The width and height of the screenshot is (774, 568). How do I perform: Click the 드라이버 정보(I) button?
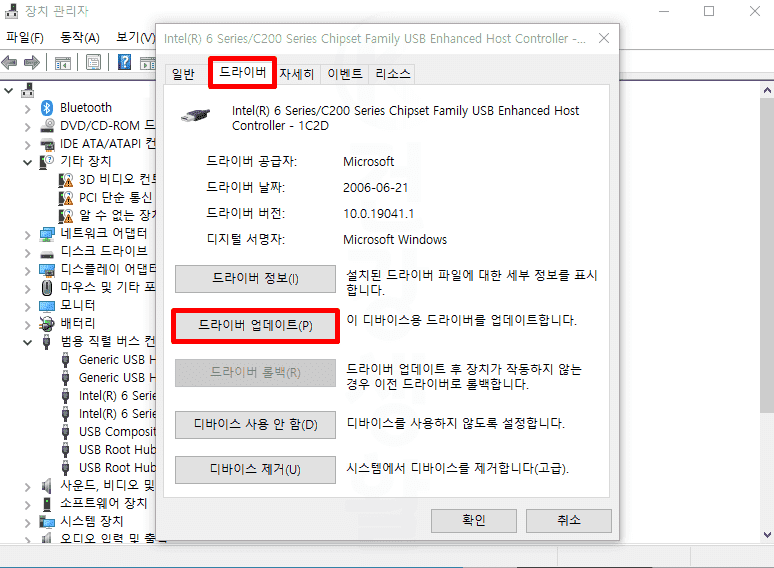point(255,279)
